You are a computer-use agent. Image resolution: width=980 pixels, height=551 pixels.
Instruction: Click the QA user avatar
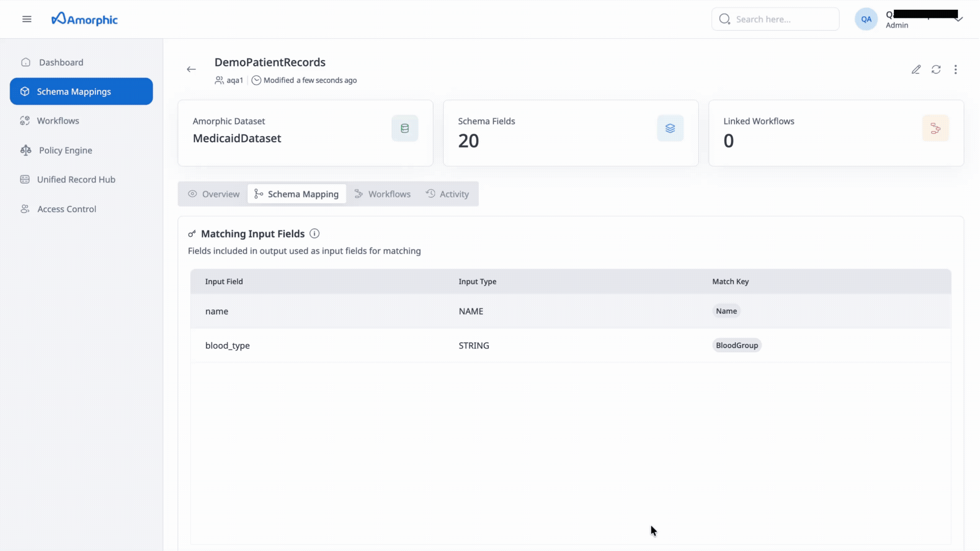pyautogui.click(x=866, y=19)
